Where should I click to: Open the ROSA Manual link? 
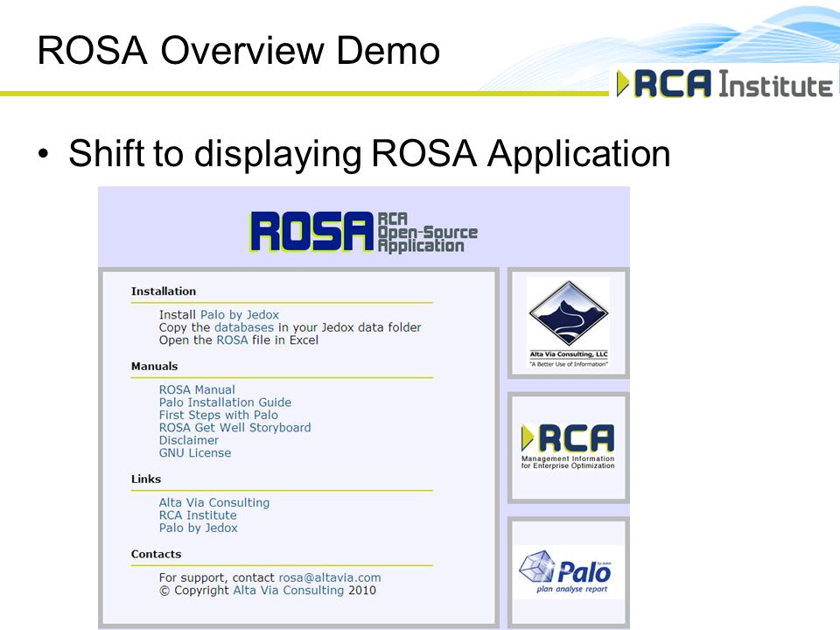point(197,389)
